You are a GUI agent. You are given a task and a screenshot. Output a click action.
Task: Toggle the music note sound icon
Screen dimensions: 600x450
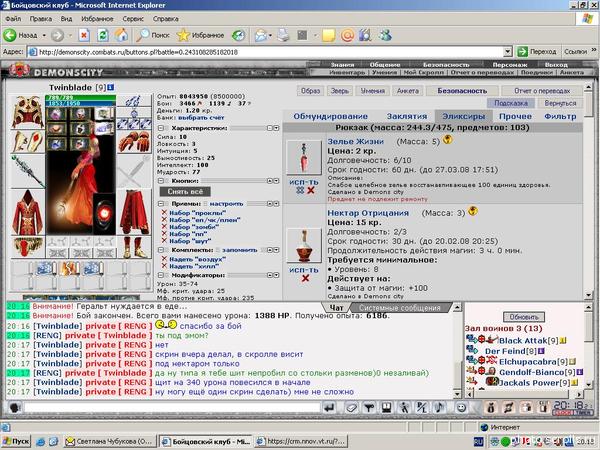point(440,408)
